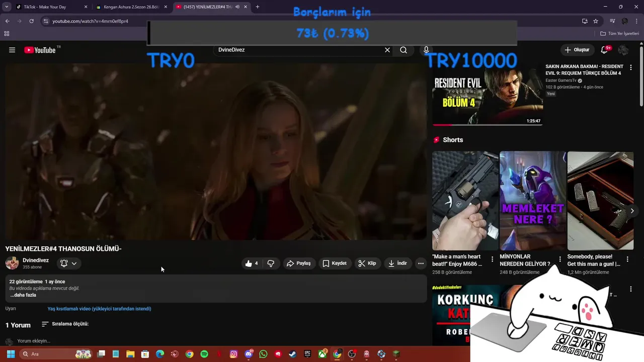
Task: Dislike the video with thumbs down
Action: 271,263
